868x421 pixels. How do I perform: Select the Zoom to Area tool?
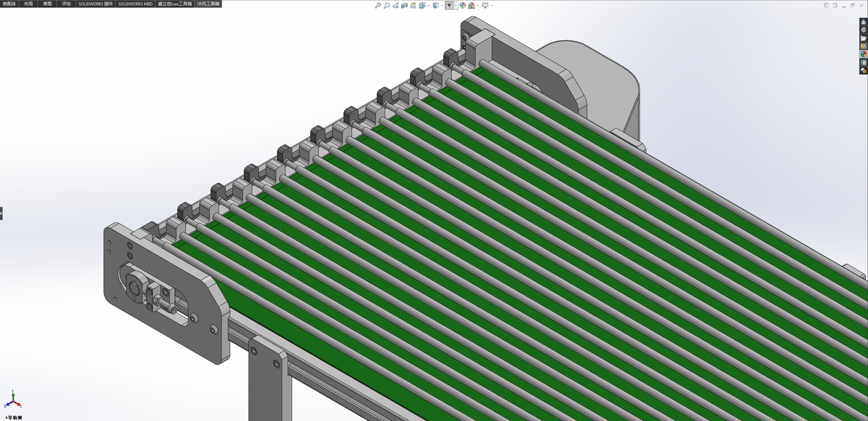point(387,5)
